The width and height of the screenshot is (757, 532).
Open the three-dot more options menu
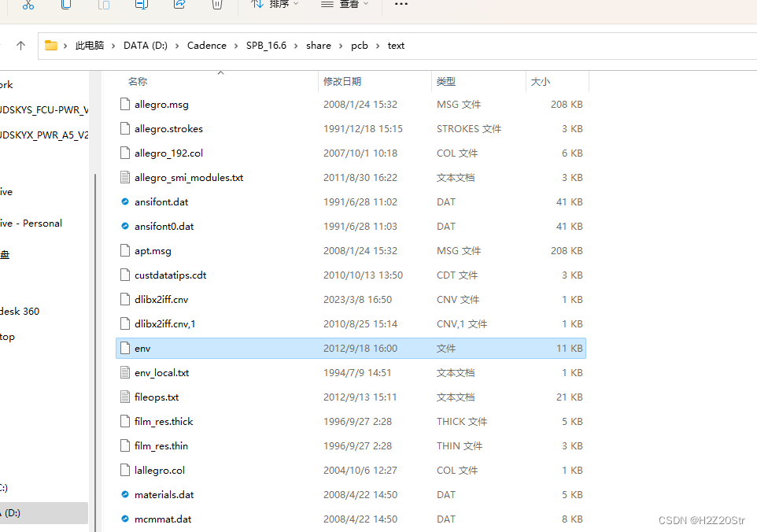[401, 5]
